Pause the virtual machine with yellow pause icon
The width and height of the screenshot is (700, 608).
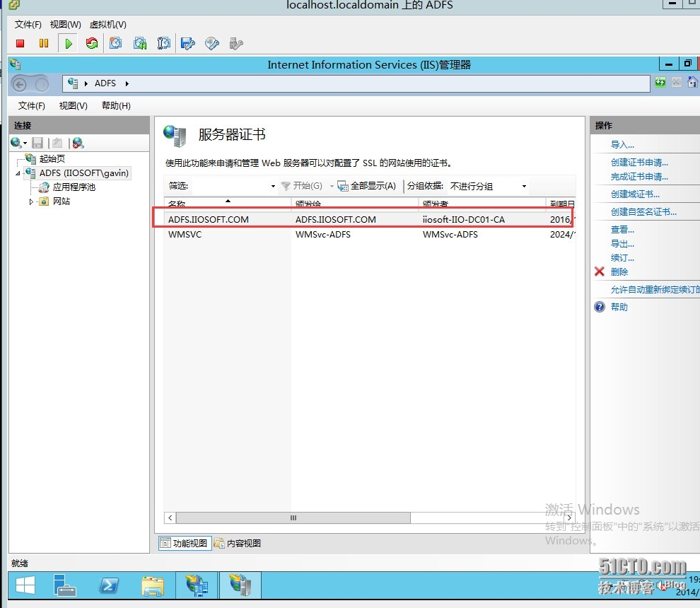44,43
